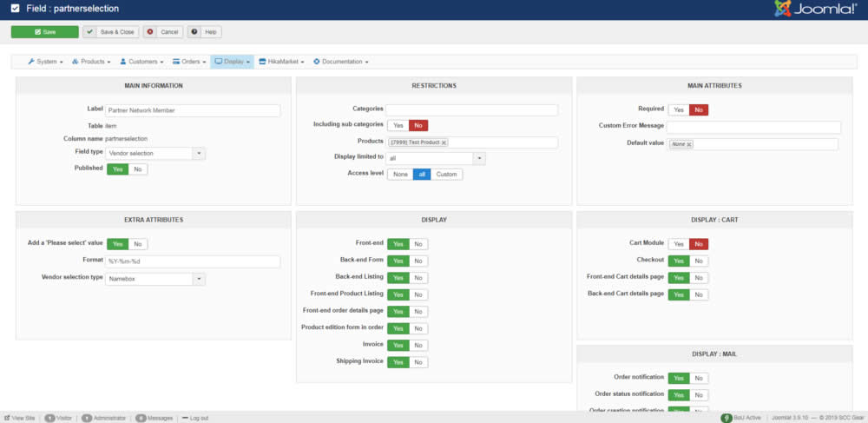868x423 pixels.
Task: Click the Format input field
Action: pyautogui.click(x=193, y=262)
